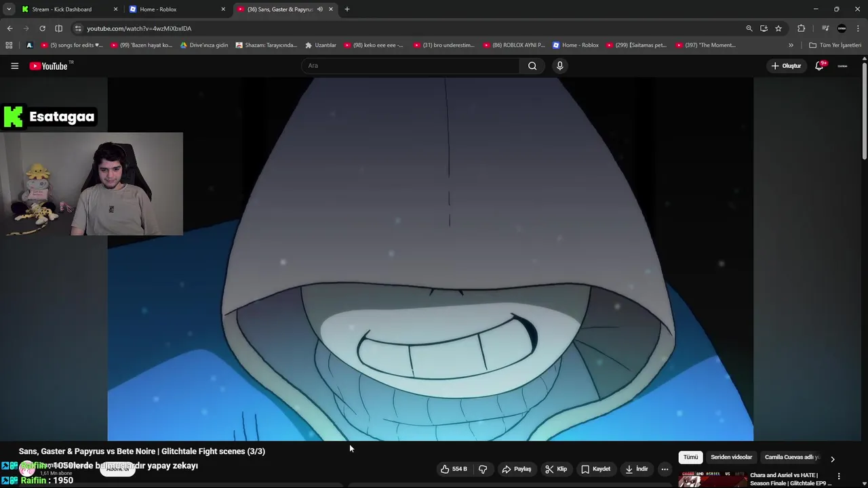The height and width of the screenshot is (488, 868).
Task: Open '(299) Saitamas pet...' bookmark
Action: [636, 45]
